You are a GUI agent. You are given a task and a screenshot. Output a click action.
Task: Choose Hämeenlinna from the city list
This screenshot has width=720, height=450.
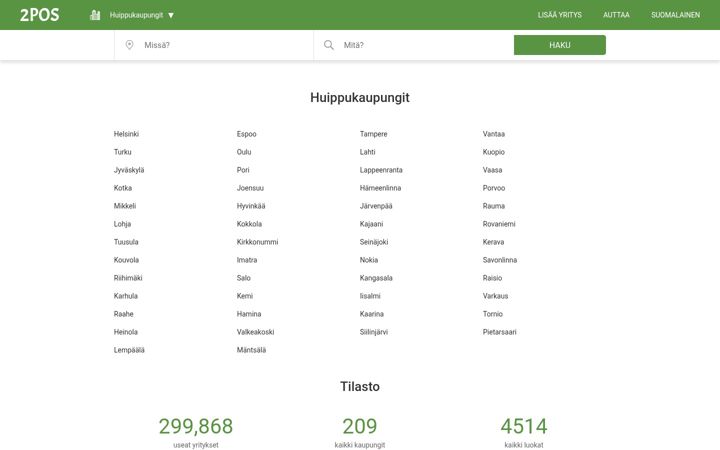(380, 188)
